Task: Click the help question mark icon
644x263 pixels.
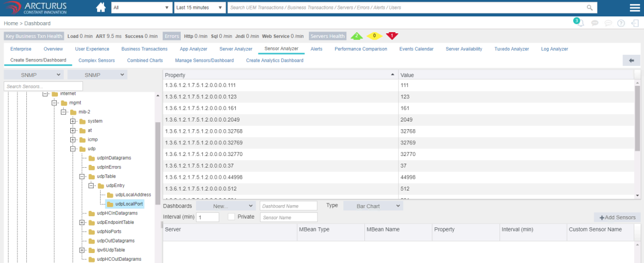Action: pos(621,23)
